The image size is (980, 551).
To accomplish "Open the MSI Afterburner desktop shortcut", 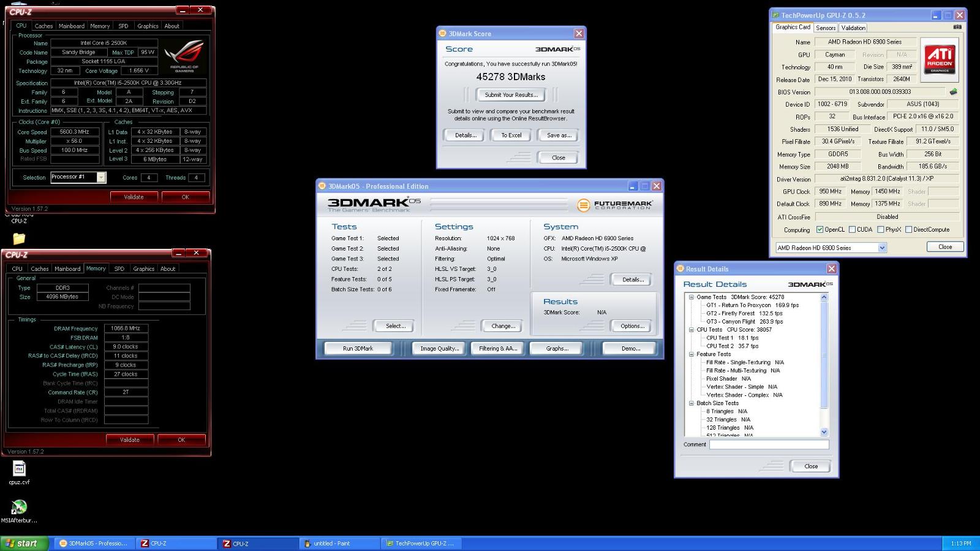I will tap(19, 512).
